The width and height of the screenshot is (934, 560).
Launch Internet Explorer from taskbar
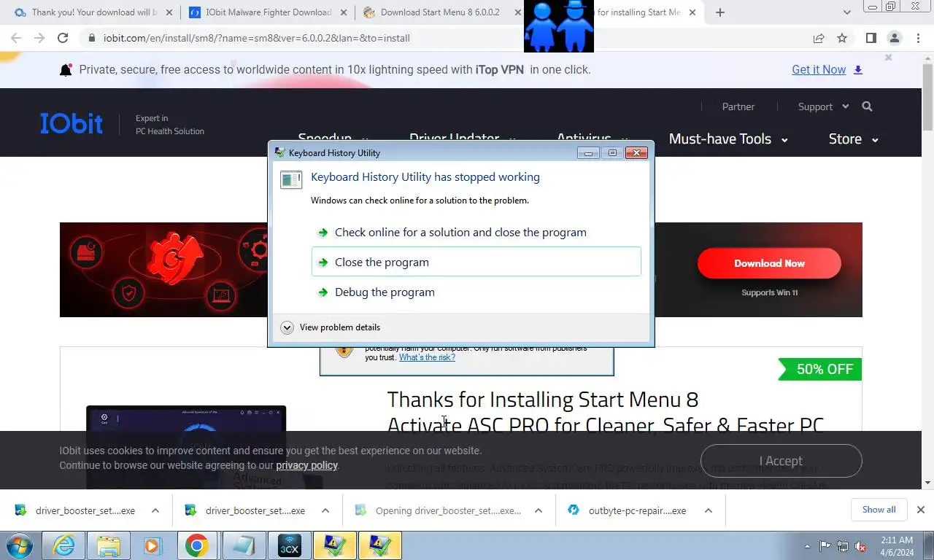63,545
